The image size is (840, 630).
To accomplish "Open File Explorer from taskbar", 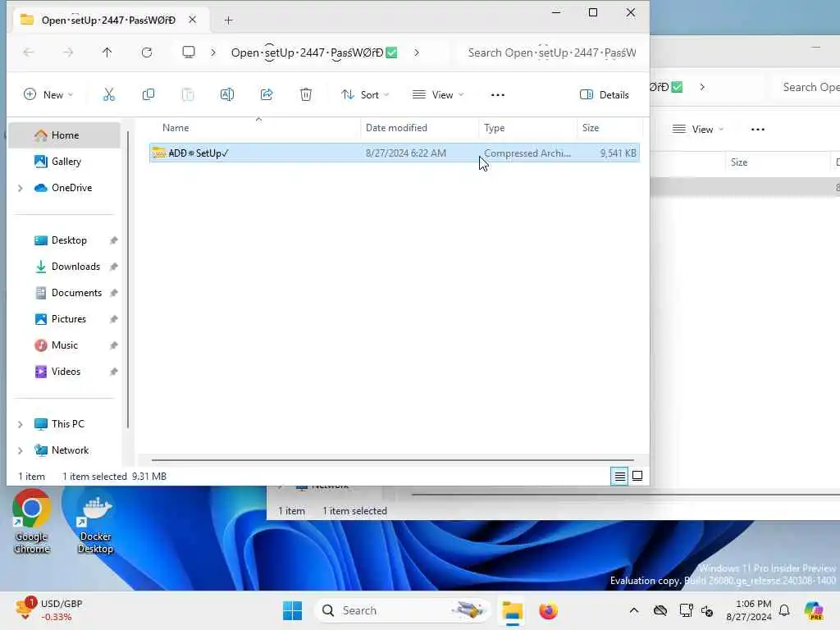I will tap(513, 610).
